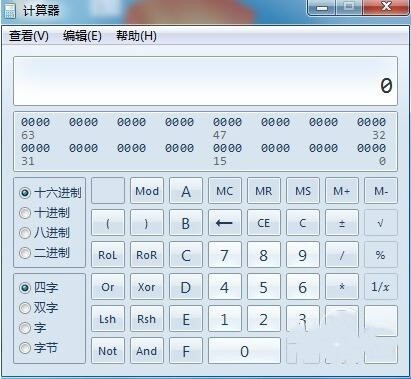Click hex digit B key

(186, 223)
